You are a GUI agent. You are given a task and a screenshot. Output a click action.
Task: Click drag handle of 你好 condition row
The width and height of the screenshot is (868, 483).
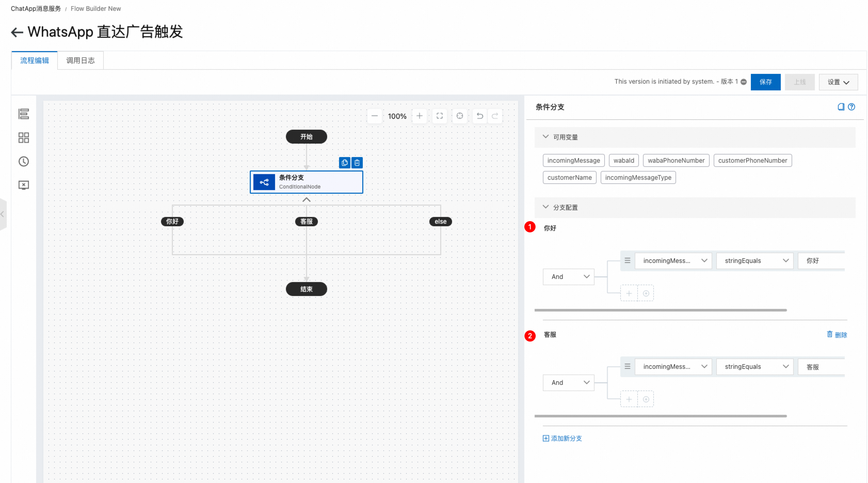click(628, 261)
